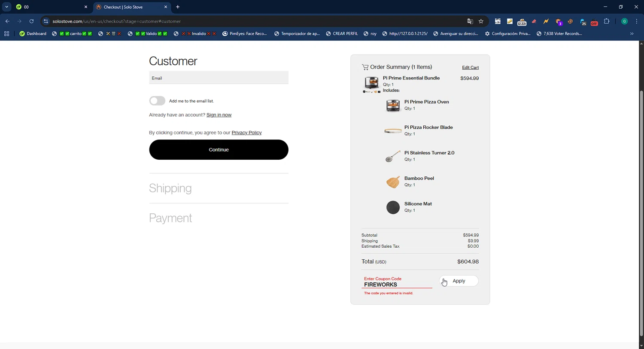Open the extension showing badge 25
The image size is (644, 349).
click(x=583, y=21)
